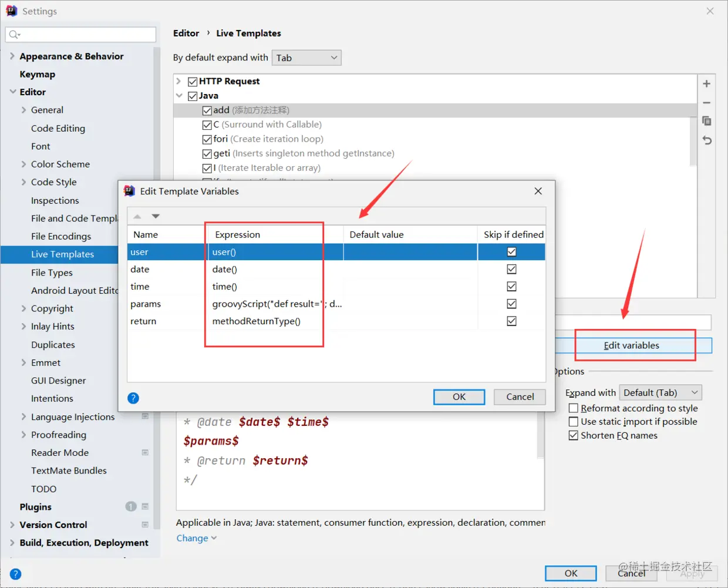Click OK in the Settings window
The height and width of the screenshot is (588, 728).
tap(571, 573)
